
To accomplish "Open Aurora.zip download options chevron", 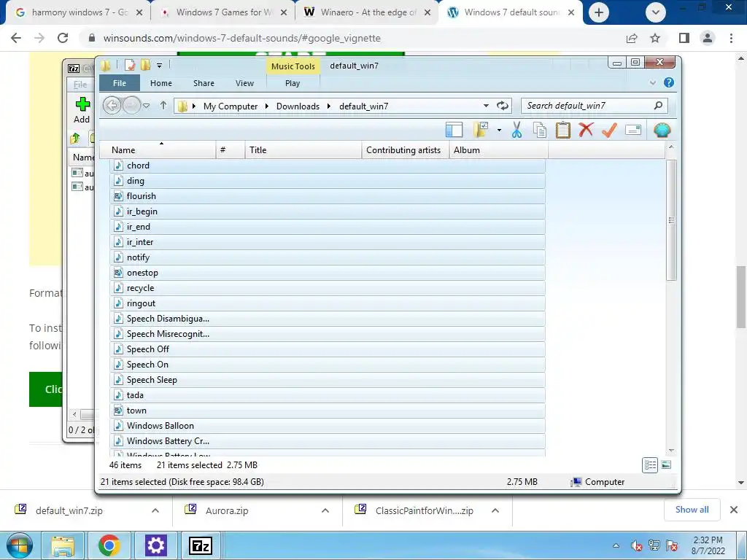I will click(x=325, y=510).
